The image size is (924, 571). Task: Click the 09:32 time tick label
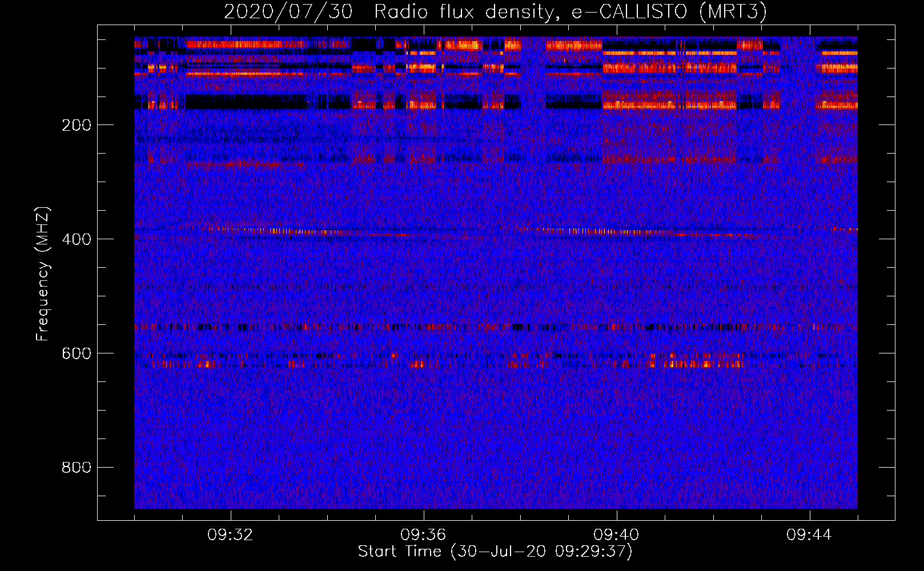[230, 535]
